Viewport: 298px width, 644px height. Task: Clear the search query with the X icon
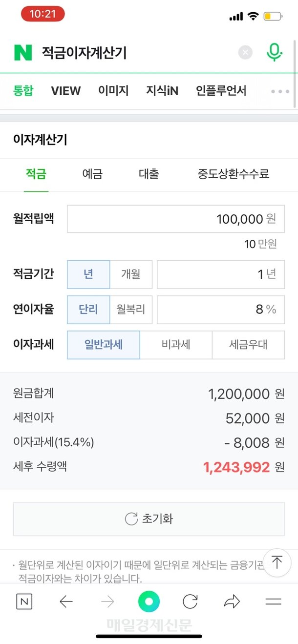[245, 52]
